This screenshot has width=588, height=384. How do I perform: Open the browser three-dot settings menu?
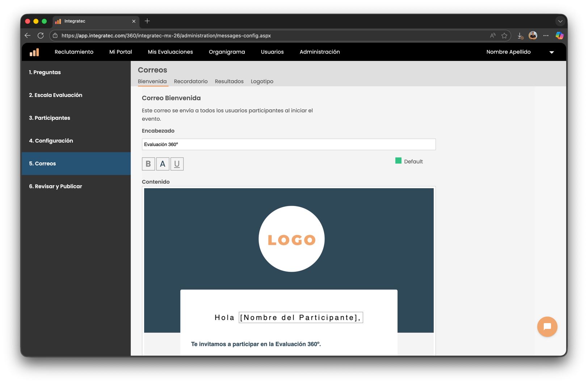pyautogui.click(x=546, y=36)
